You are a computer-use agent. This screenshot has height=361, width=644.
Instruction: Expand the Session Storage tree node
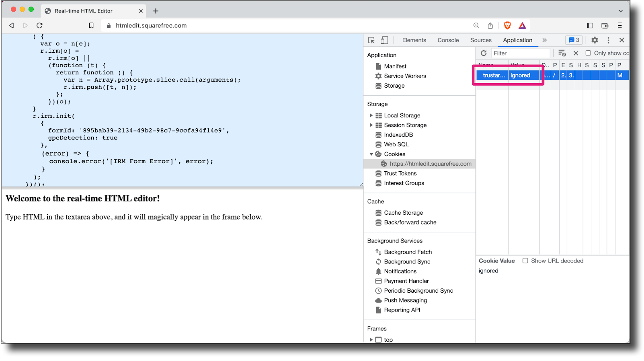(x=371, y=125)
